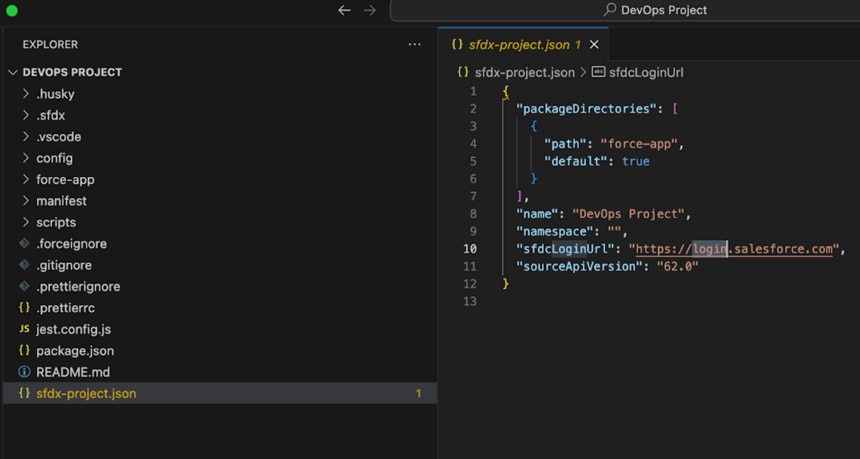Expand the force-app folder chevron
This screenshot has width=860, height=459.
tap(26, 179)
